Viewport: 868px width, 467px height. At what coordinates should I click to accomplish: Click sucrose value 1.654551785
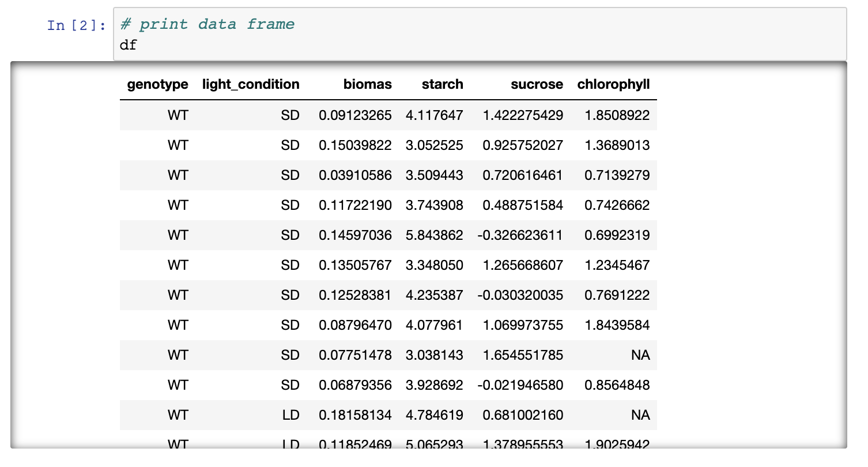pyautogui.click(x=523, y=355)
